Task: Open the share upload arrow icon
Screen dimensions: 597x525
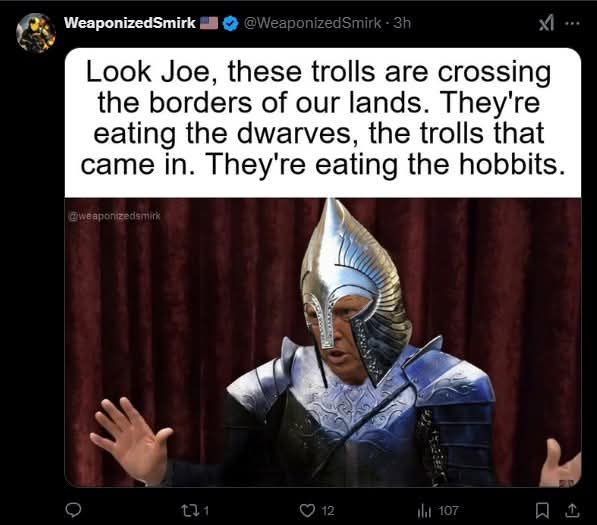Action: tap(571, 511)
